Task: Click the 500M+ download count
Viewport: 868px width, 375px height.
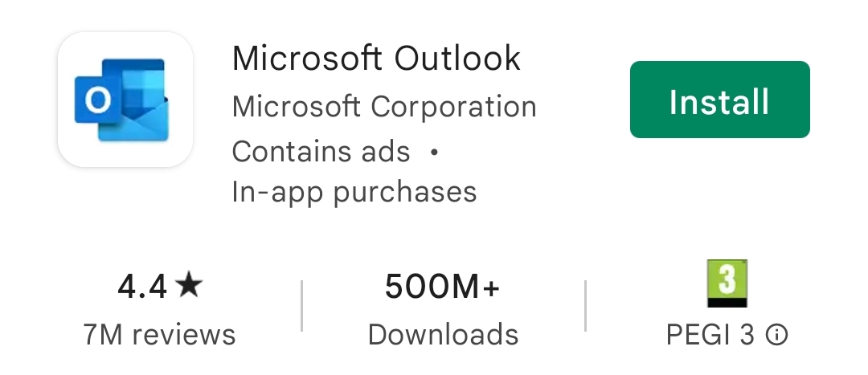Action: click(442, 287)
